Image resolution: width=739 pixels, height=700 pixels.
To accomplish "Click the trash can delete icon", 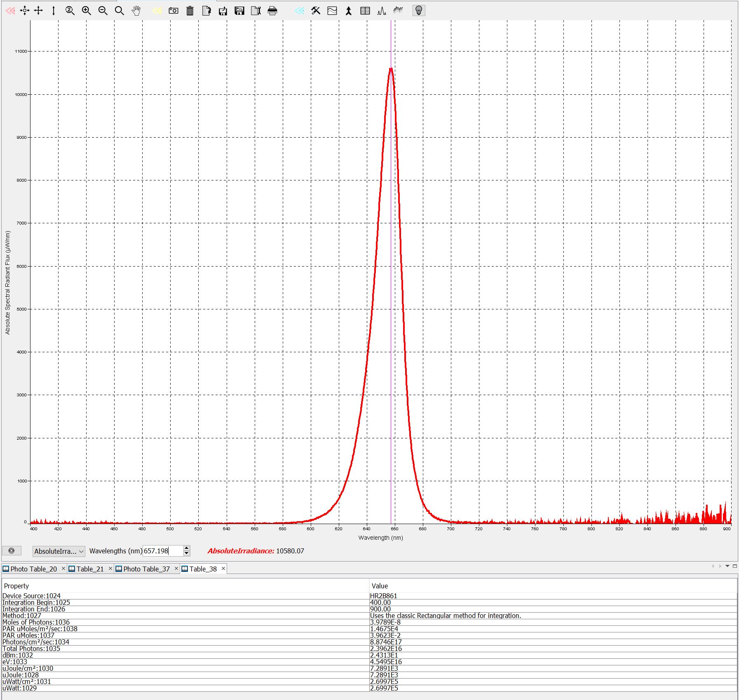I will point(190,11).
